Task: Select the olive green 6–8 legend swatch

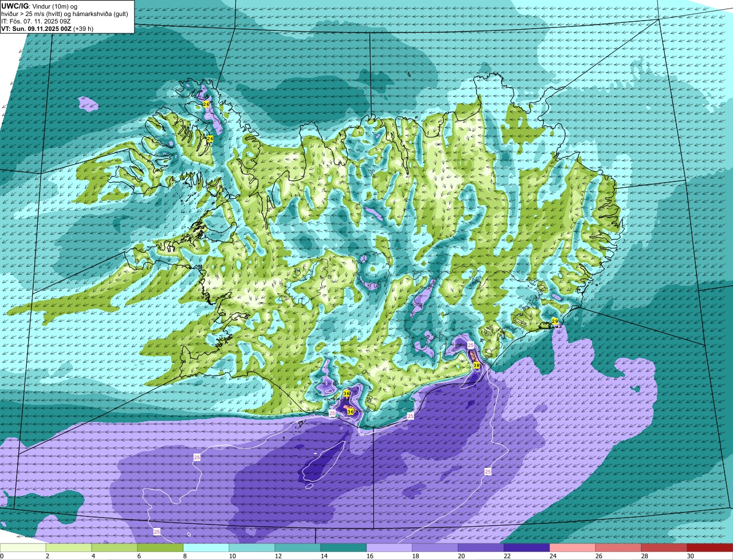Action: tap(160, 547)
